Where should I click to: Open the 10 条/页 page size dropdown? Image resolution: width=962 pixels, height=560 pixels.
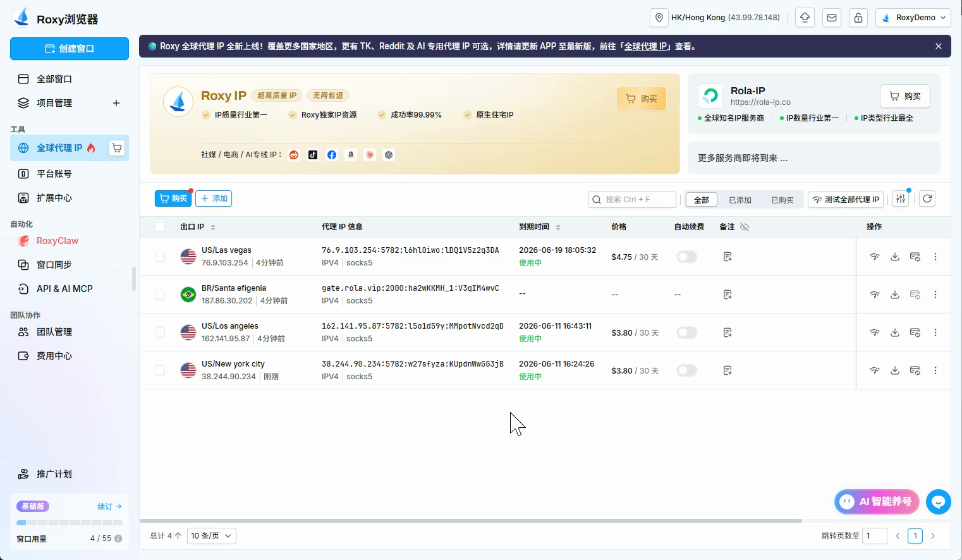(x=212, y=536)
